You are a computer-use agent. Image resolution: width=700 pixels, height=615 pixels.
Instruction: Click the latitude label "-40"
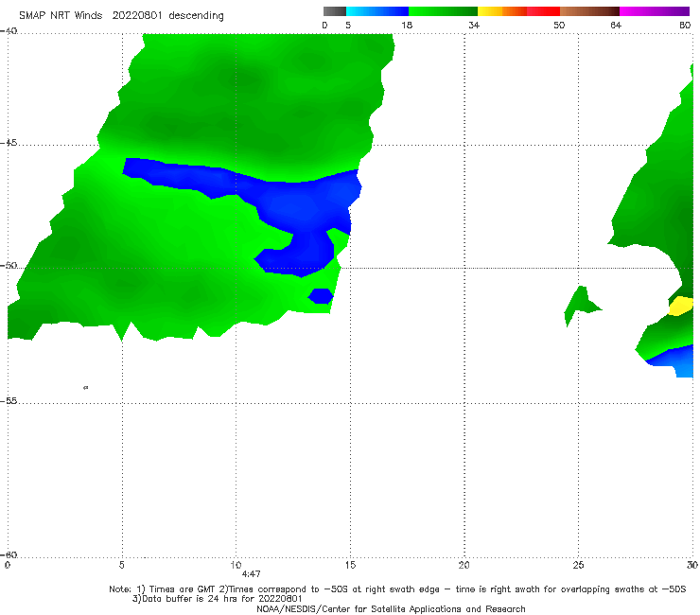pyautogui.click(x=9, y=31)
